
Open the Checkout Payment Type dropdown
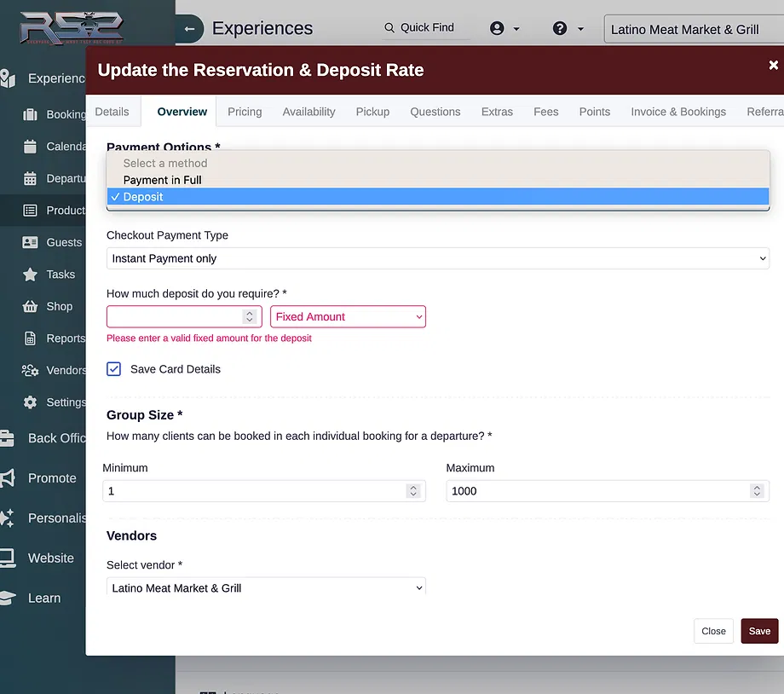(437, 258)
